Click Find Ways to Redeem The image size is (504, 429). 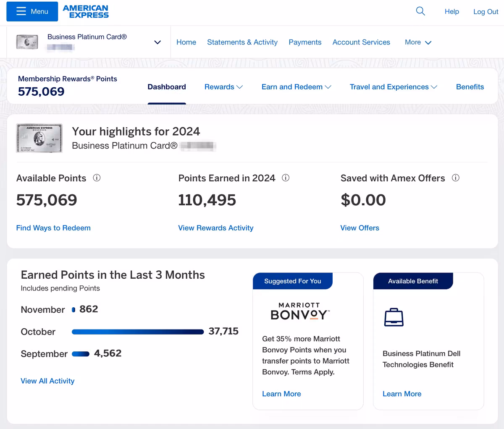tap(53, 228)
